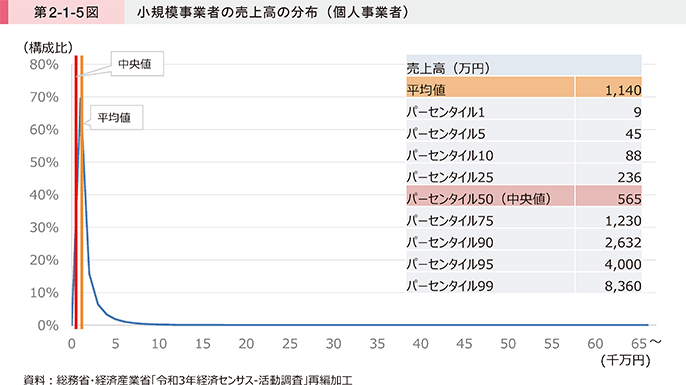This screenshot has height=385, width=686.
Task: Click the 20% y-axis label
Action: pyautogui.click(x=44, y=260)
